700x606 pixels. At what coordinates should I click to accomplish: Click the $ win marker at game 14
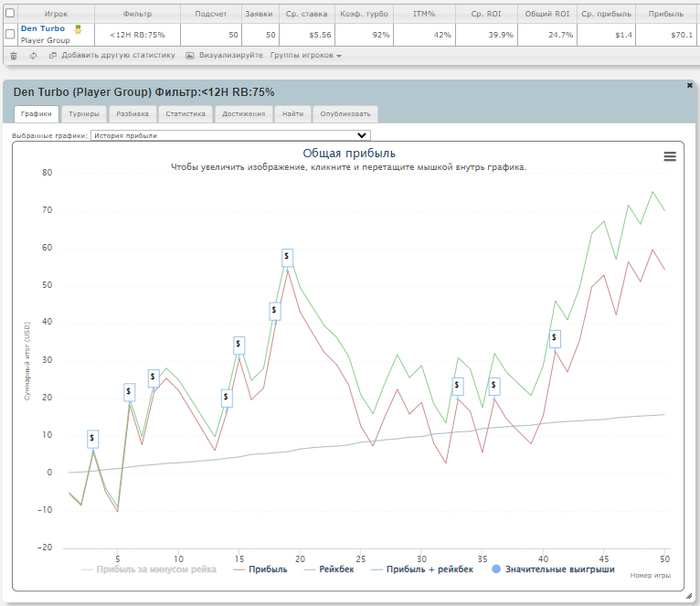coord(227,397)
